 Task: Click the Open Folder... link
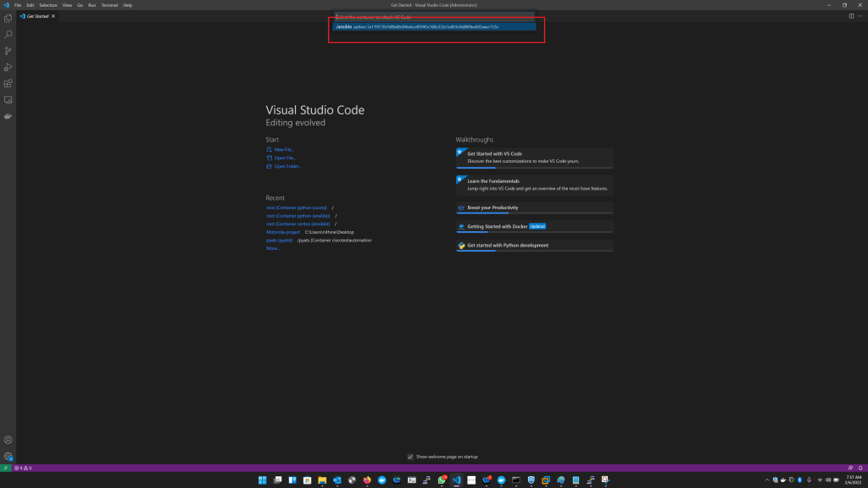pyautogui.click(x=287, y=166)
